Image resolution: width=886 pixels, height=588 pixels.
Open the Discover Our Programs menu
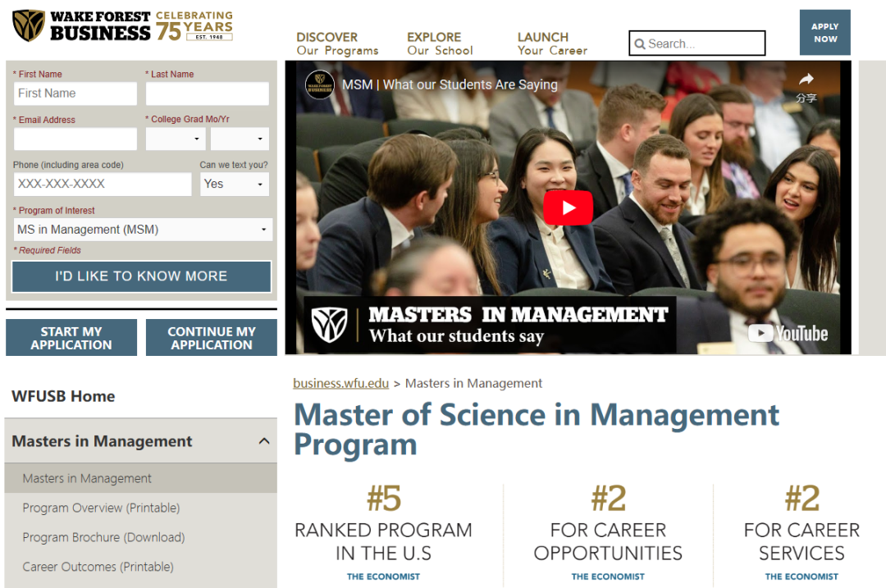(337, 43)
